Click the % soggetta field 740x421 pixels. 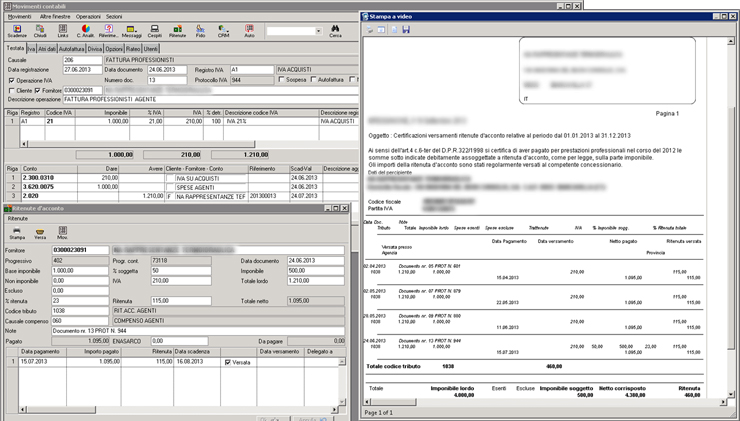click(181, 271)
